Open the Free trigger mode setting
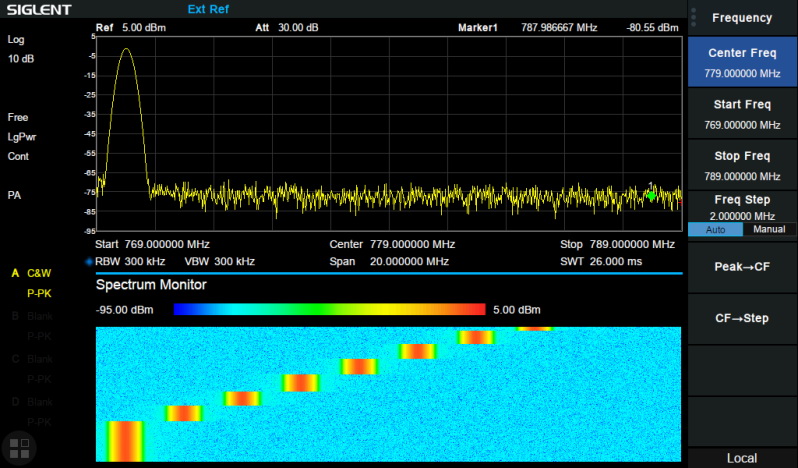 [18, 117]
